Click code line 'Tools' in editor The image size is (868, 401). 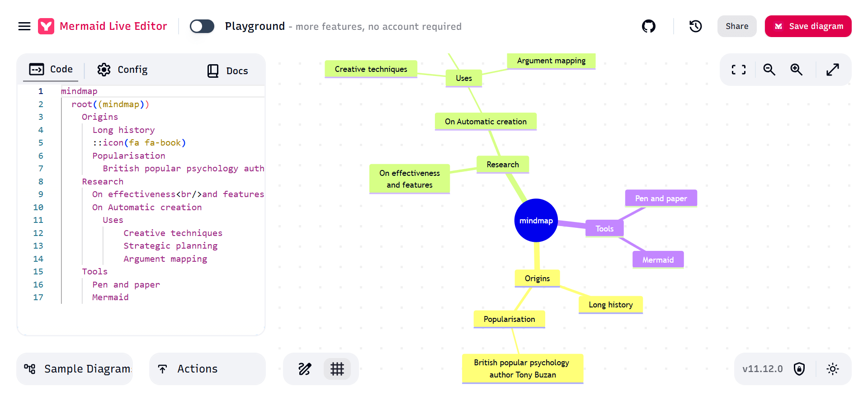[95, 272]
